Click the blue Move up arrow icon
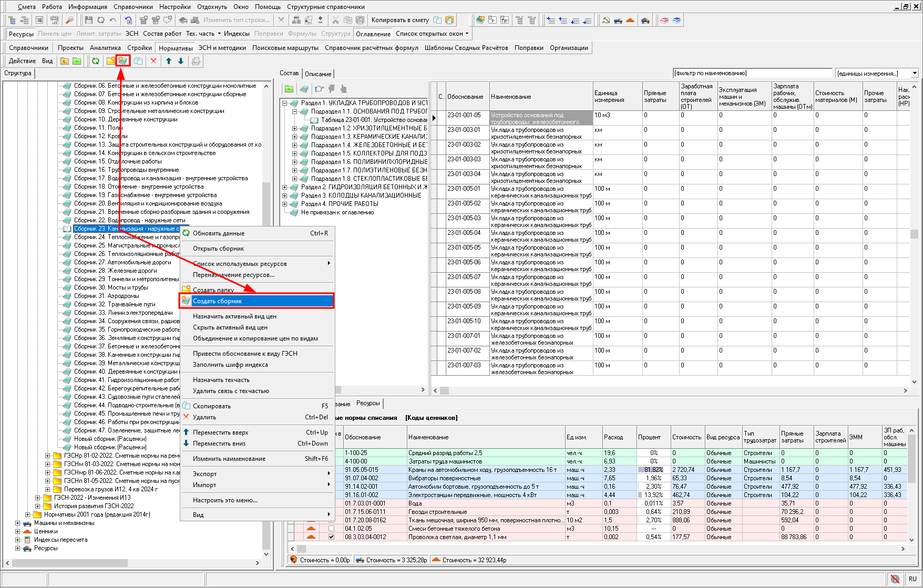The height and width of the screenshot is (588, 923). 169,61
